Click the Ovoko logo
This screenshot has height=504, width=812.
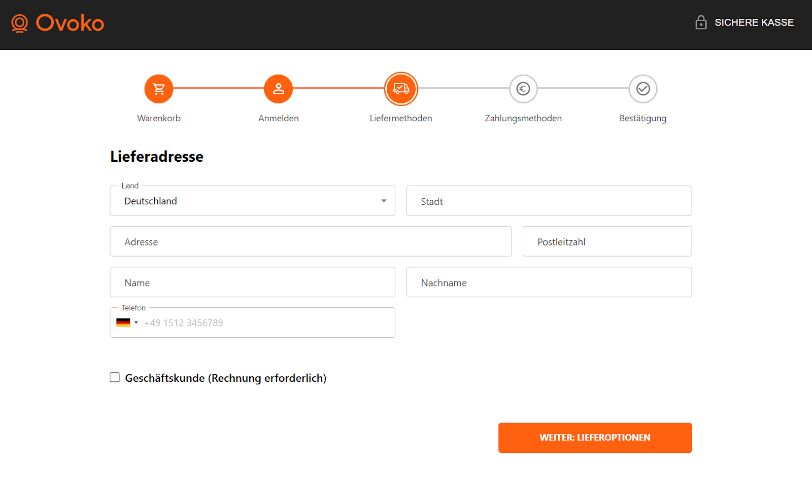pos(58,23)
